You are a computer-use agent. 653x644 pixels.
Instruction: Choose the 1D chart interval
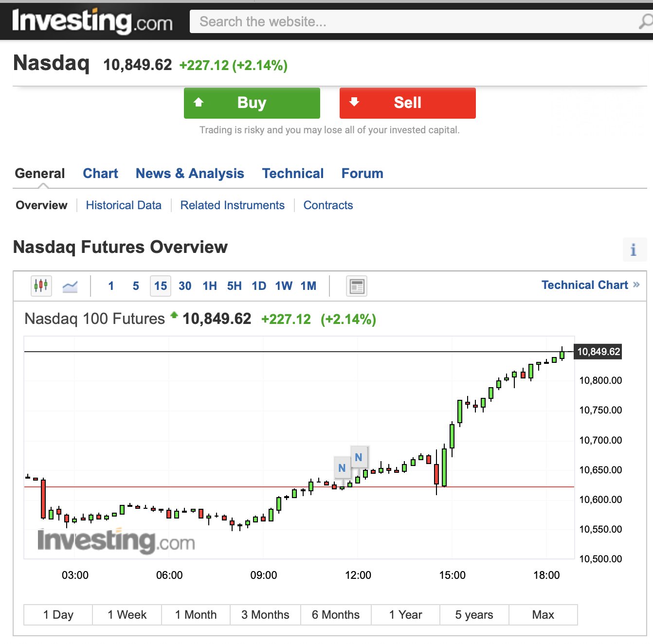[x=259, y=286]
